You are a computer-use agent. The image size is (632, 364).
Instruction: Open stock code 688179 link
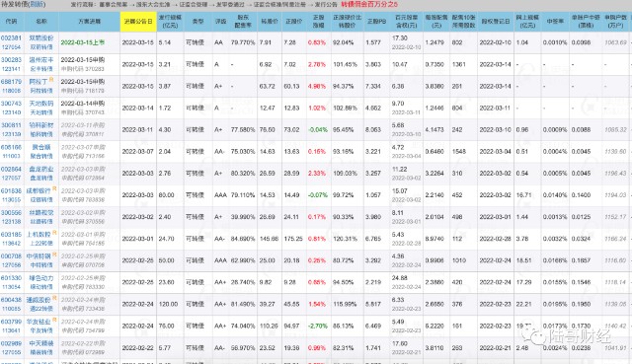tap(11, 81)
